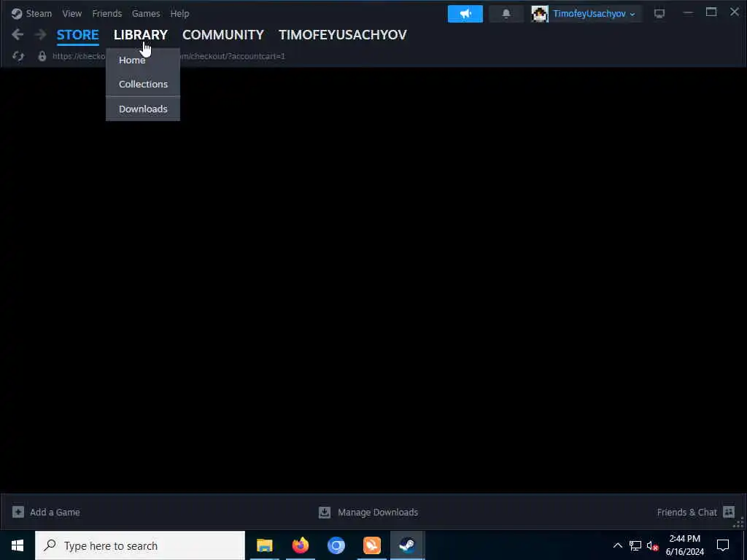
Task: Open the Windows notification center
Action: (723, 545)
